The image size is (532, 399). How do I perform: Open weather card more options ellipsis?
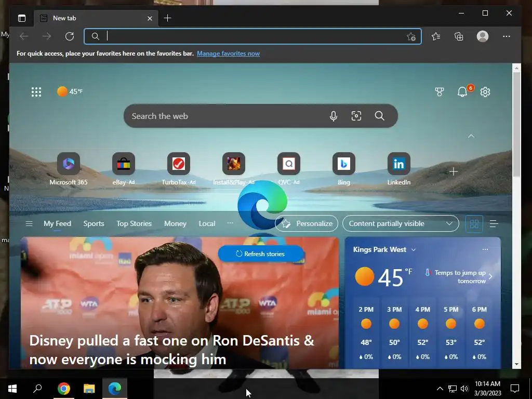pos(485,249)
